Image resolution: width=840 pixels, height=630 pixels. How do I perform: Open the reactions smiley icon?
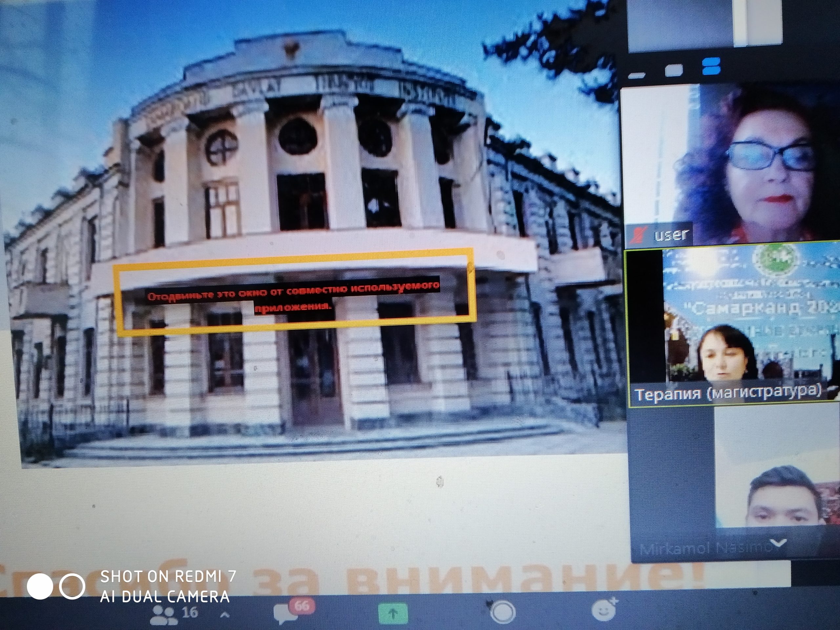pos(603,611)
